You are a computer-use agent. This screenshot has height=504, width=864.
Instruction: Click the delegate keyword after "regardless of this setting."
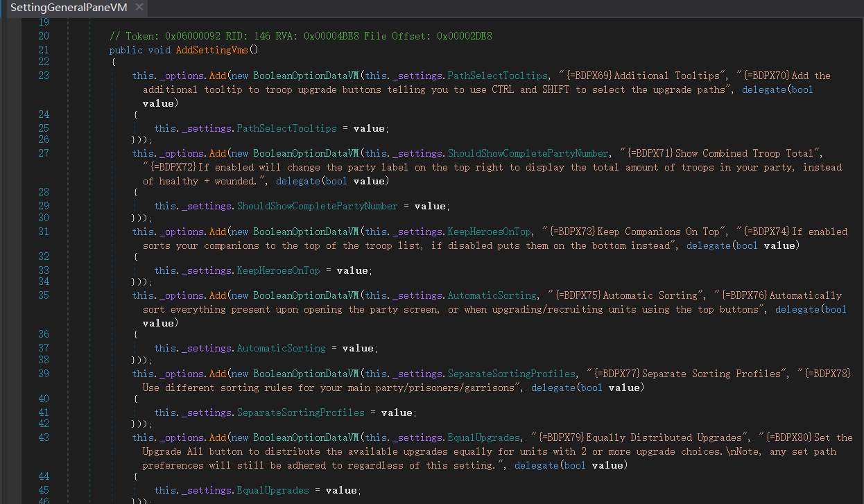[x=537, y=465]
